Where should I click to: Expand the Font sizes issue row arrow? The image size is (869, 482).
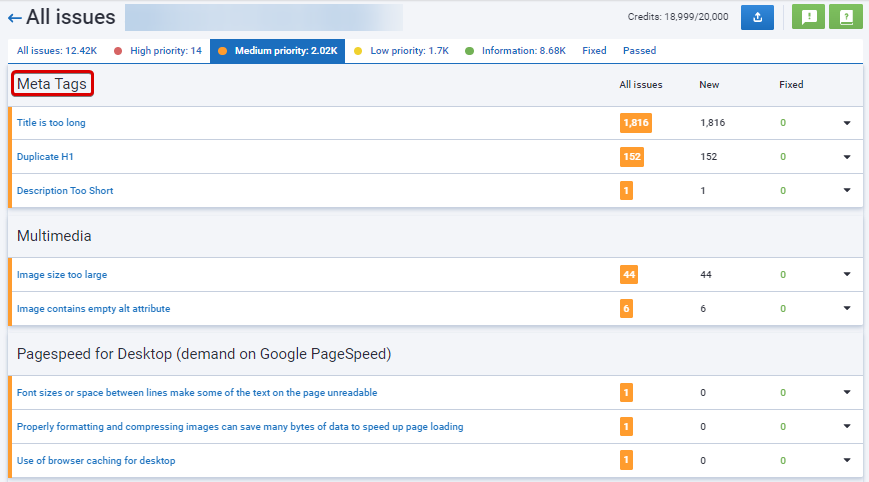[847, 392]
